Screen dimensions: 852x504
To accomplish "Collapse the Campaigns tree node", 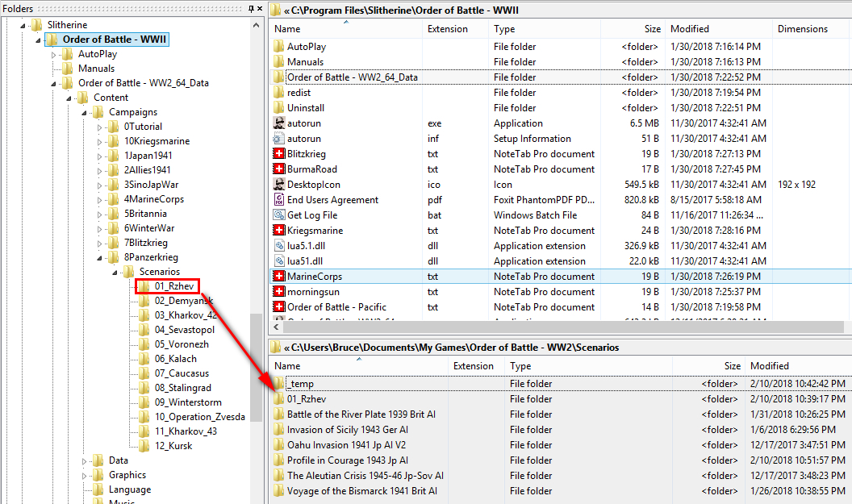I will click(84, 113).
